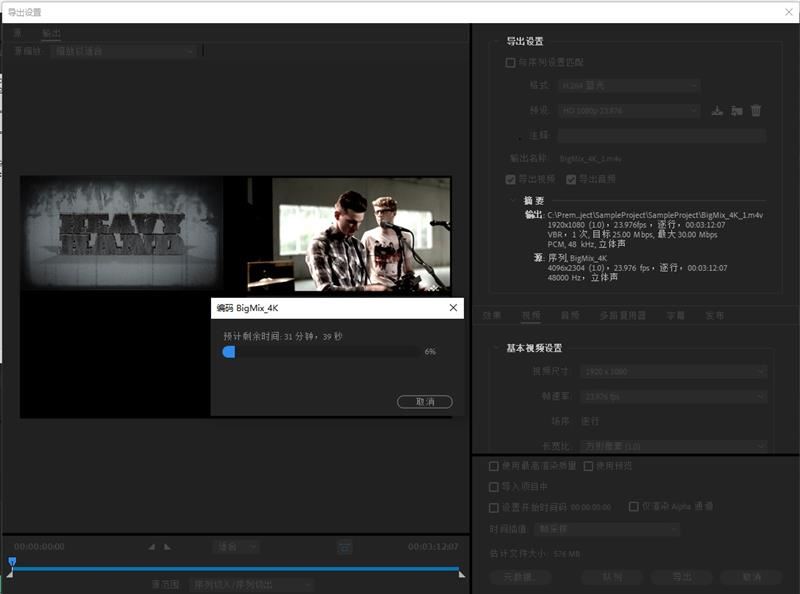Open the 帧速率 dropdown
Viewport: 800px width, 594px height.
[673, 397]
